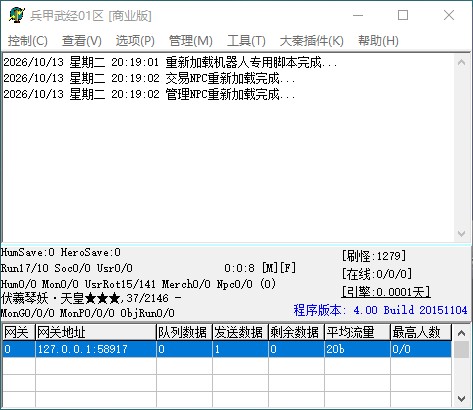Maximize the 兵甲武经01区 window
The image size is (473, 410).
point(403,15)
